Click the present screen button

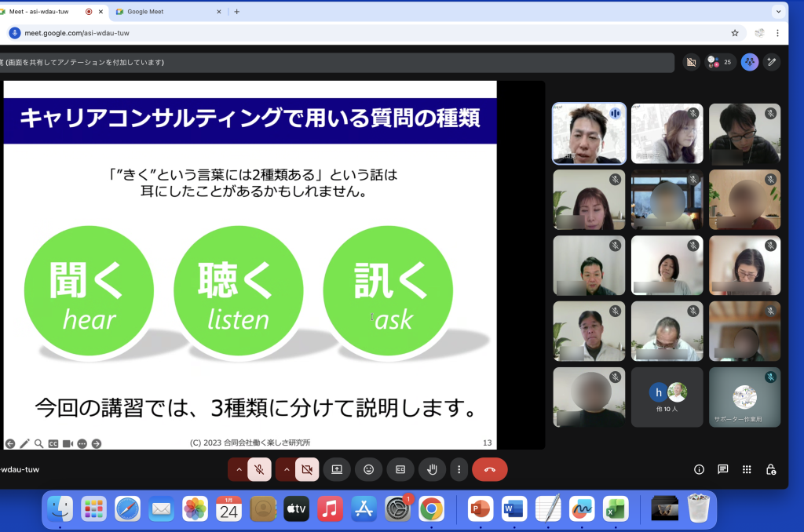[336, 469]
